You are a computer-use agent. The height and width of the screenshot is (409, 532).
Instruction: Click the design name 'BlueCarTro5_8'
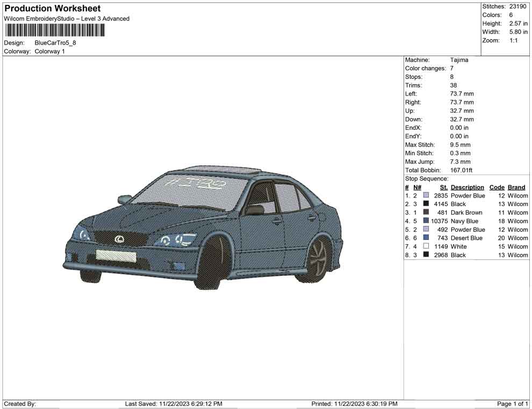click(55, 43)
